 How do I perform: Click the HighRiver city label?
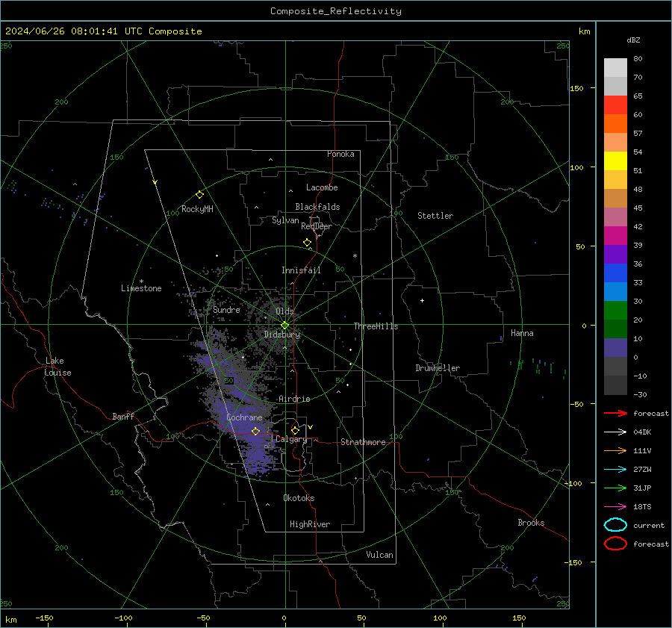coord(310,524)
